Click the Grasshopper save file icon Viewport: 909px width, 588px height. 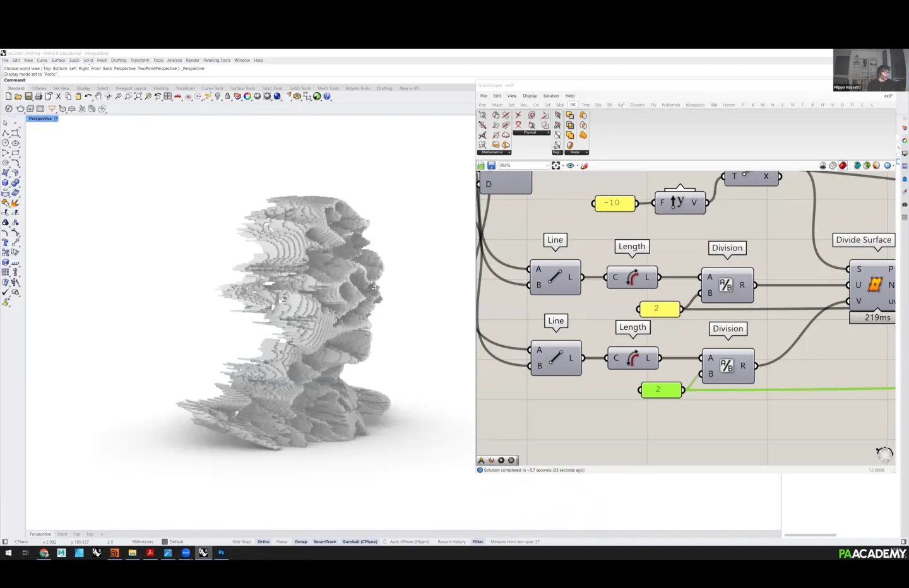491,166
